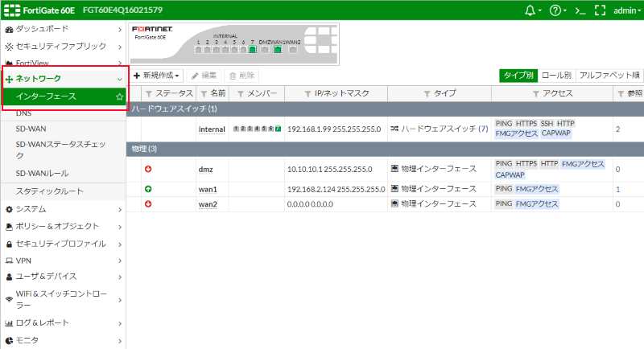Click the WAN2 port on device diagram
Screen dimensions: 644x349
point(293,50)
